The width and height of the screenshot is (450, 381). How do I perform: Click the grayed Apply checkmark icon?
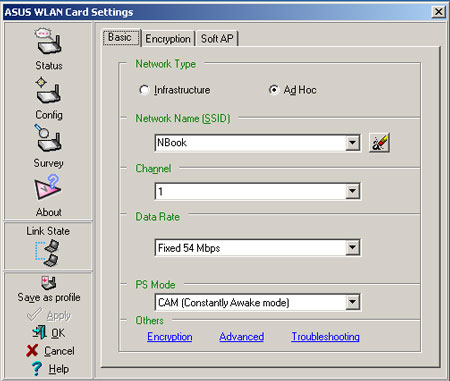pos(34,314)
